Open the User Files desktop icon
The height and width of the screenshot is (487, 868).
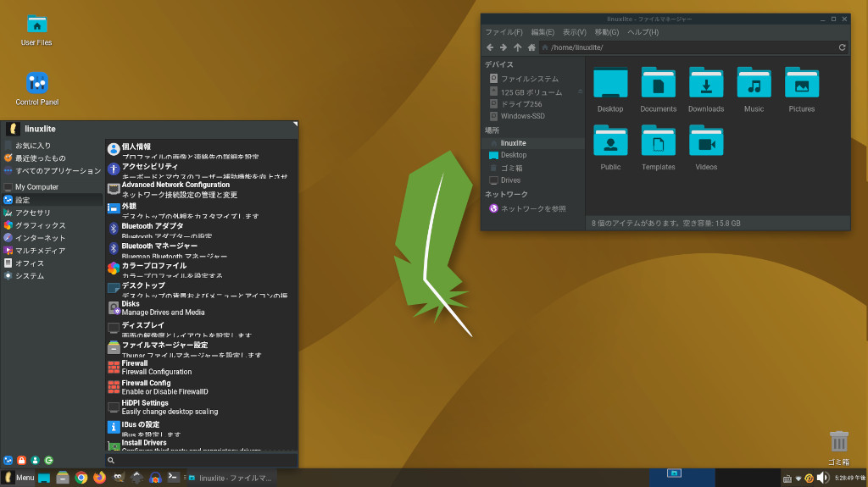tap(36, 30)
